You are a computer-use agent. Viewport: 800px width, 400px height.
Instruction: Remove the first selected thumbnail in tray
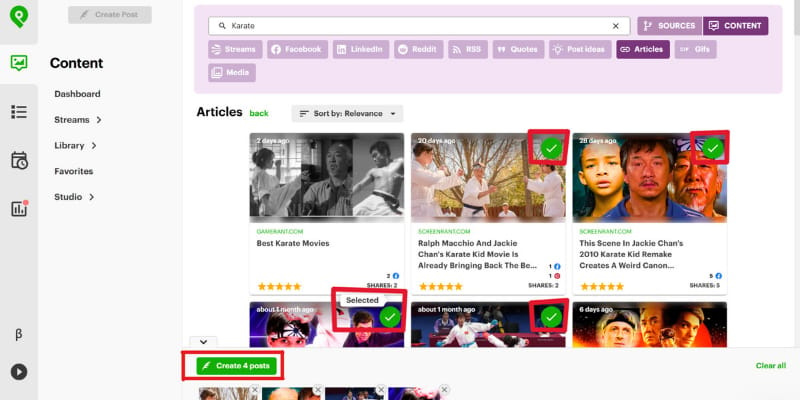click(255, 390)
